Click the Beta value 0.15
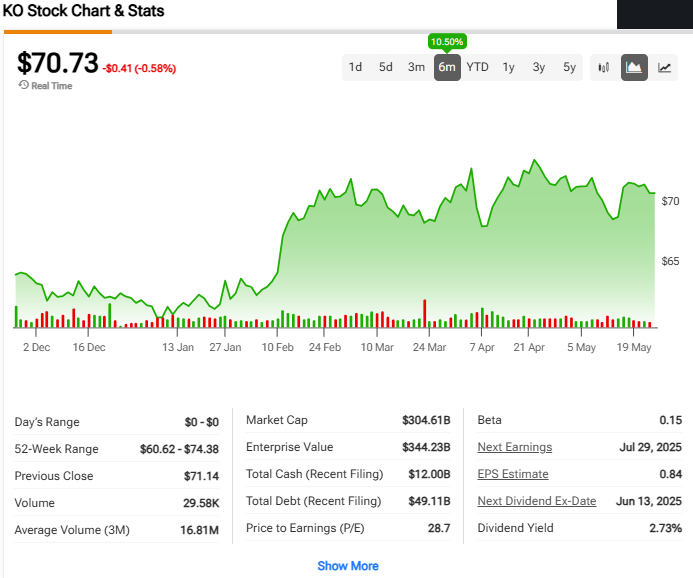The image size is (693, 578). pyautogui.click(x=670, y=420)
